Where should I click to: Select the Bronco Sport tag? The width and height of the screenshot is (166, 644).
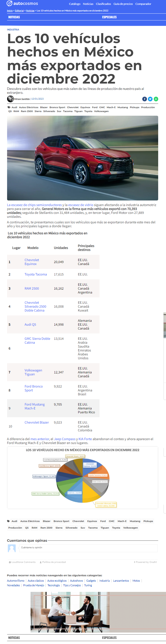[x=57, y=107]
